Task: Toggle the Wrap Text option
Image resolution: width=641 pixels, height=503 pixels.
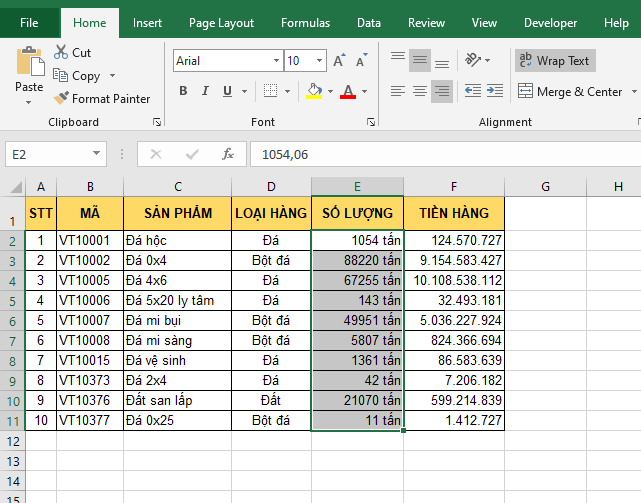Action: point(554,61)
